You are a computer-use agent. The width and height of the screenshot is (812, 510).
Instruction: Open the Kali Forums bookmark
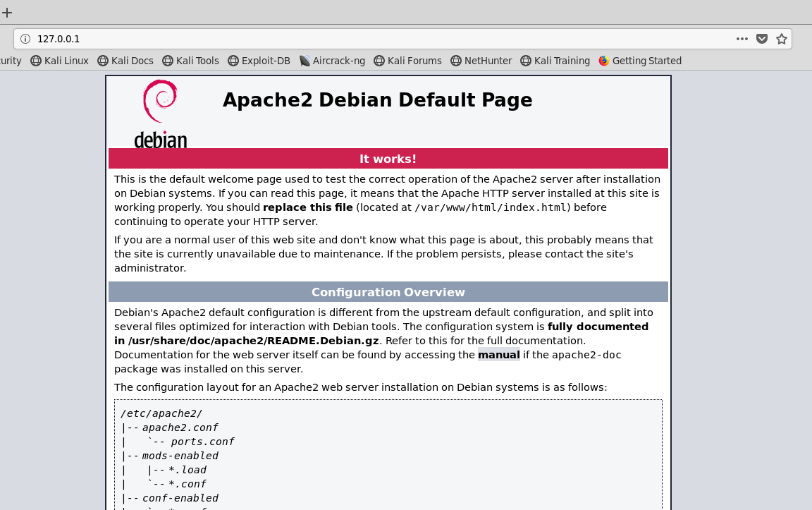(x=407, y=61)
